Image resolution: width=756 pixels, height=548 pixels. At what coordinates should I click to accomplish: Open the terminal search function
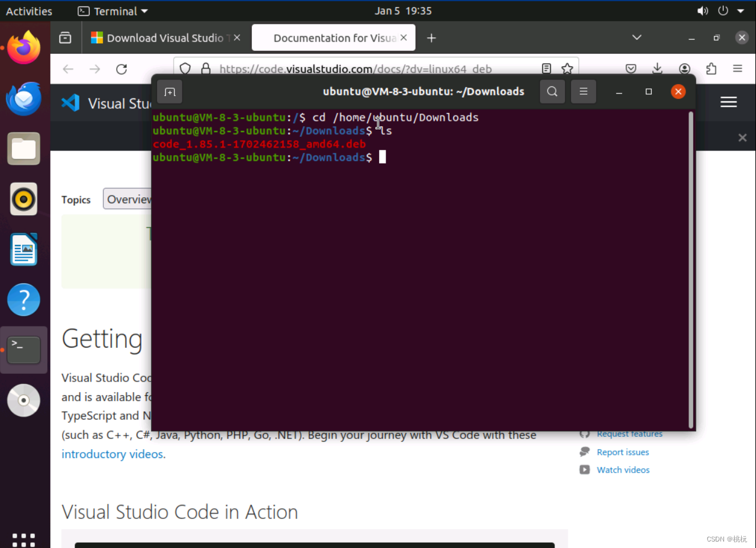click(x=552, y=92)
